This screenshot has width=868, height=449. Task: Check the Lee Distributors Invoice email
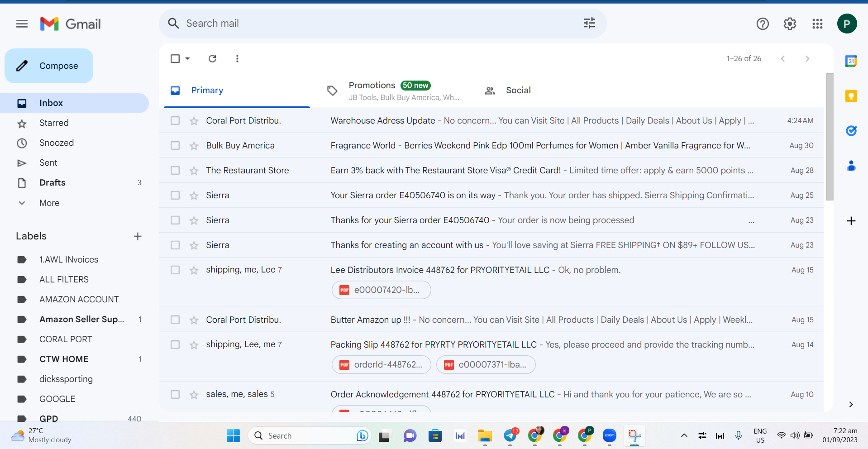[175, 270]
